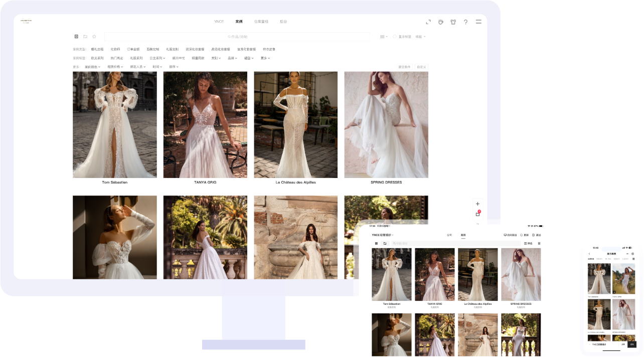Click the plus icon on right sidebar
The width and height of the screenshot is (644, 362).
477,204
